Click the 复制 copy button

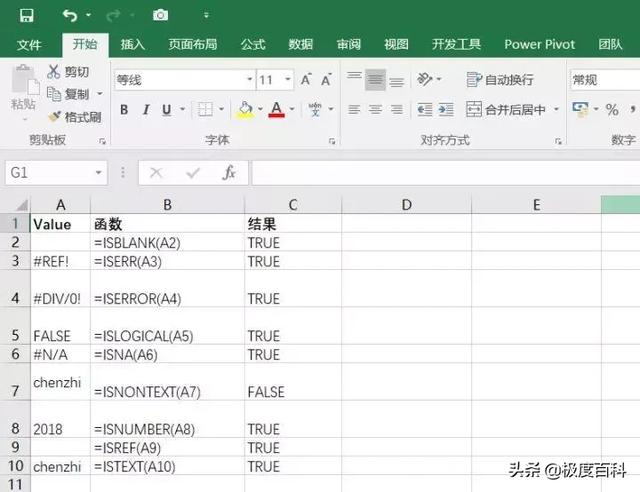click(x=68, y=94)
